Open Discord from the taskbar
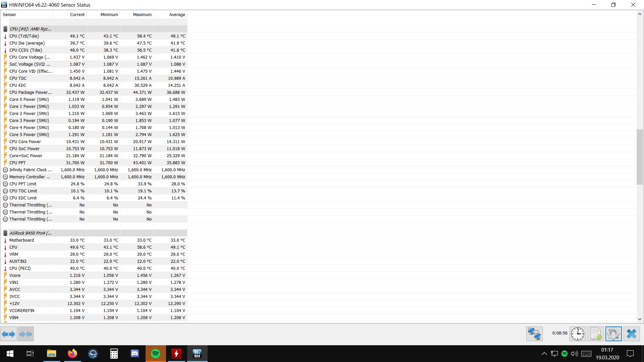Viewport: 644px width, 362px height. point(135,354)
